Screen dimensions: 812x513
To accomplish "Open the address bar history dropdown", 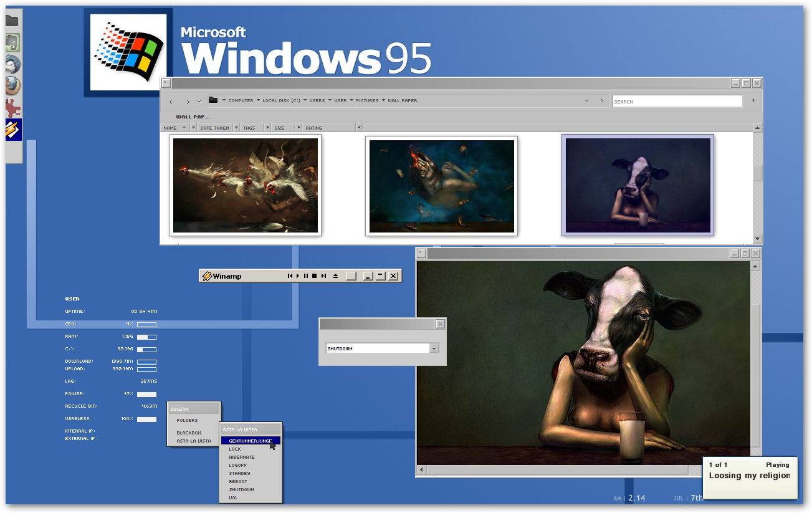I will (x=586, y=100).
